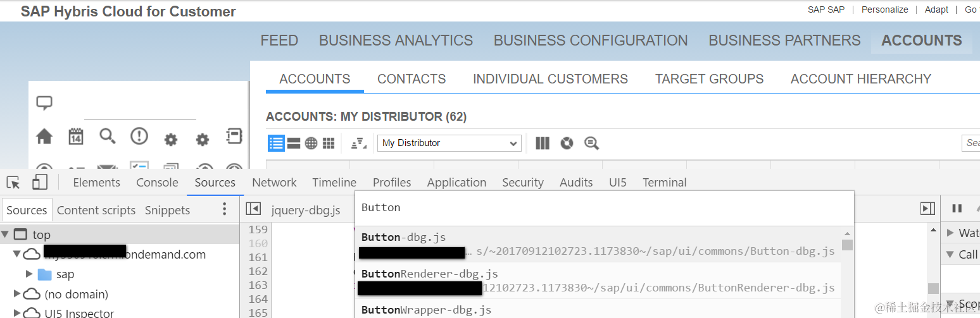
Task: Open the Console DevTools tab
Action: coord(157,182)
